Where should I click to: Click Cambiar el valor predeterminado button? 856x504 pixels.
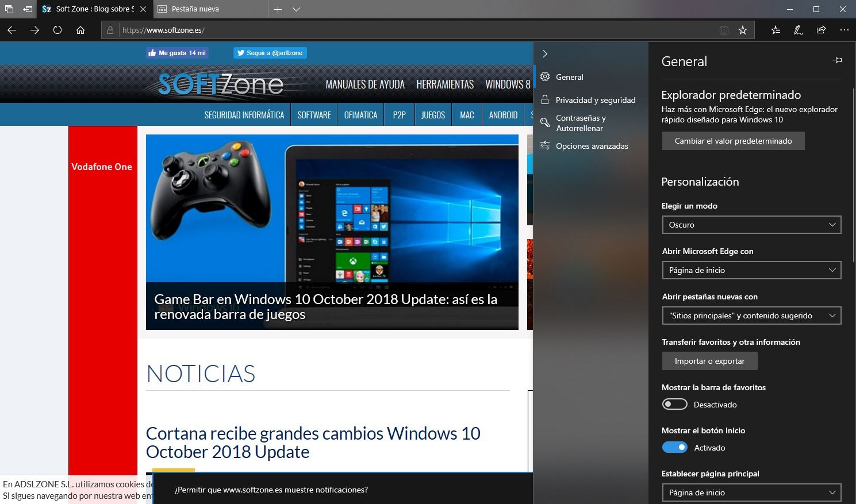(733, 141)
